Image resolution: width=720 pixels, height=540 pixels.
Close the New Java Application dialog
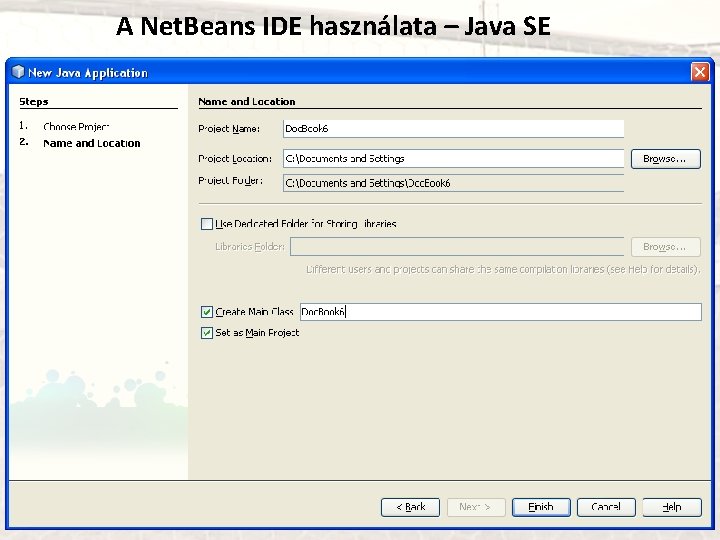click(700, 72)
